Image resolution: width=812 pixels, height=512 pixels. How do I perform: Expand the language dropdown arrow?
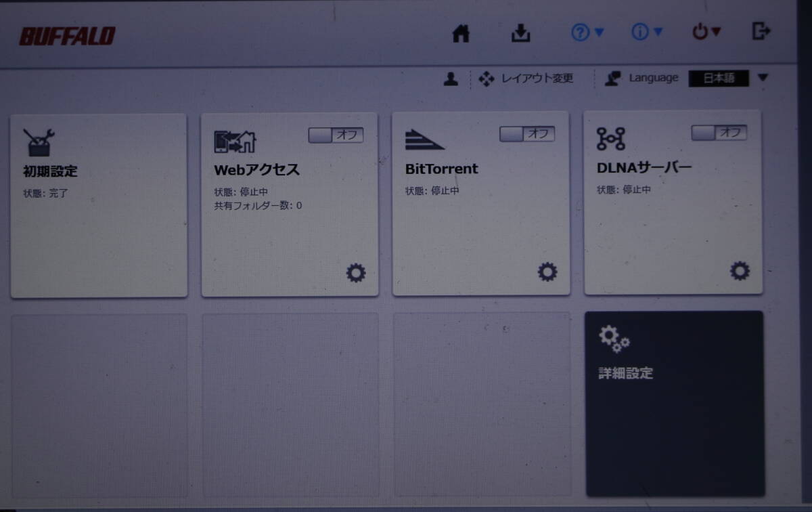click(x=763, y=78)
